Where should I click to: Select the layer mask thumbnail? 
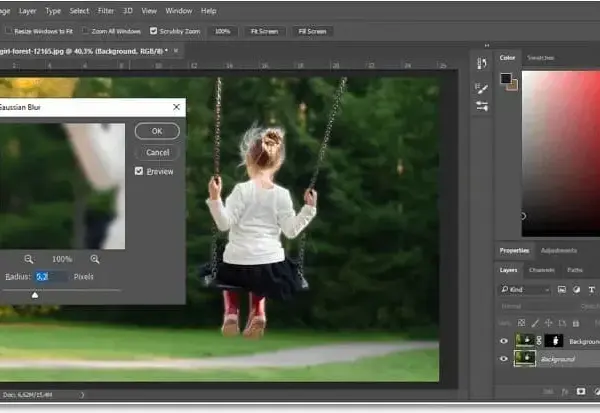pyautogui.click(x=554, y=340)
